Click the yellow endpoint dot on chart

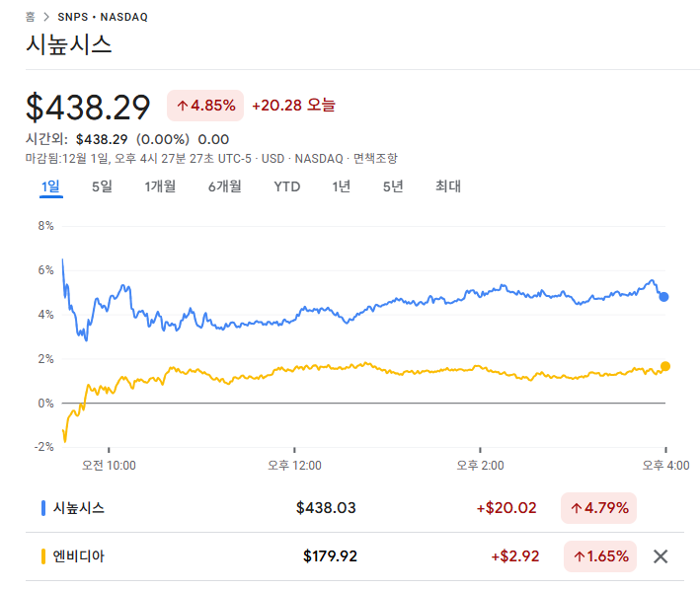(x=665, y=366)
